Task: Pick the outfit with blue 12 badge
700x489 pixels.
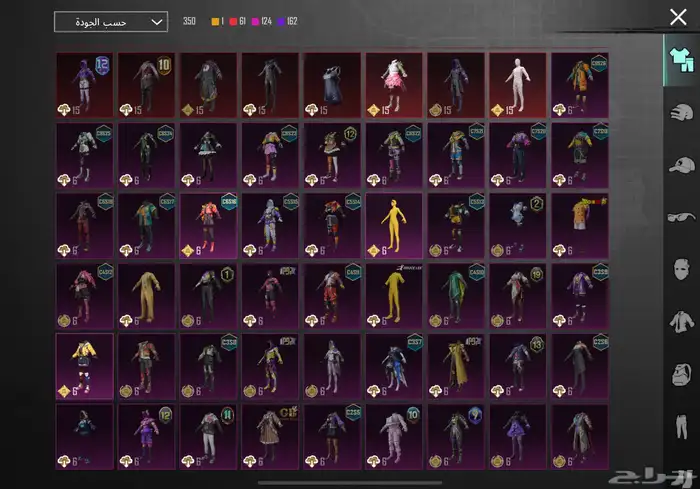Action: tap(85, 85)
